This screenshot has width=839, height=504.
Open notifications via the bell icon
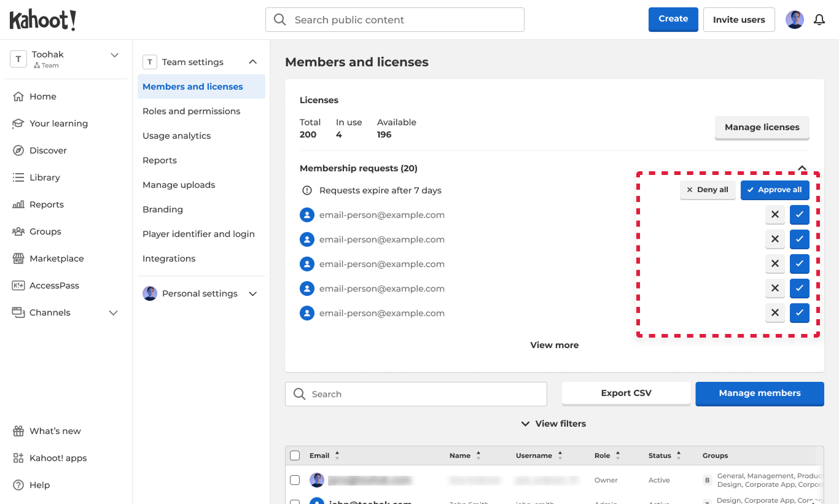tap(819, 20)
